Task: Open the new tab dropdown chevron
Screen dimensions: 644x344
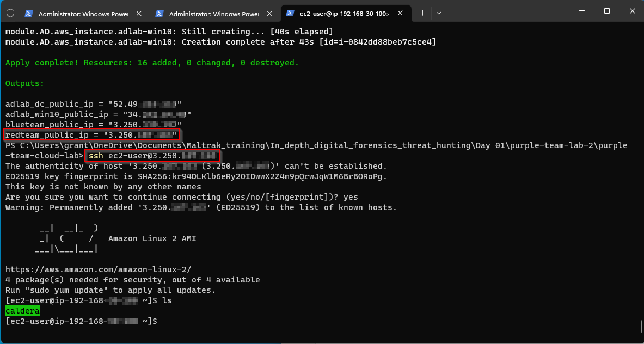Action: click(439, 12)
